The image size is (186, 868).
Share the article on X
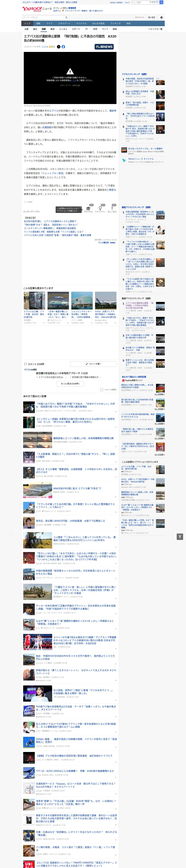point(59,47)
